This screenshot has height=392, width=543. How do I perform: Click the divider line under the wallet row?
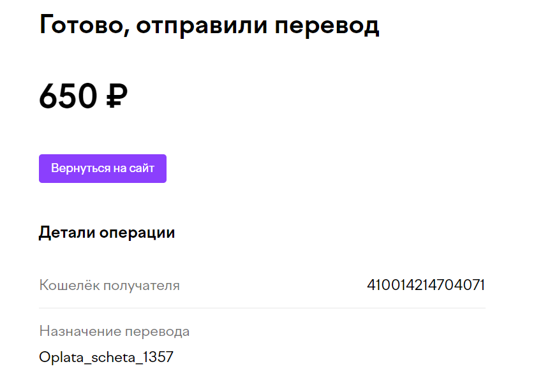click(x=262, y=308)
